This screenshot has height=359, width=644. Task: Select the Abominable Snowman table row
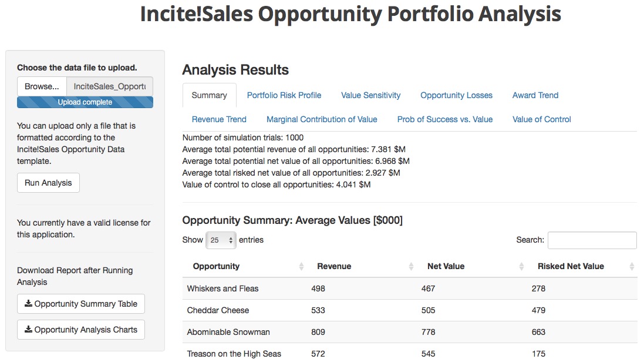(410, 333)
